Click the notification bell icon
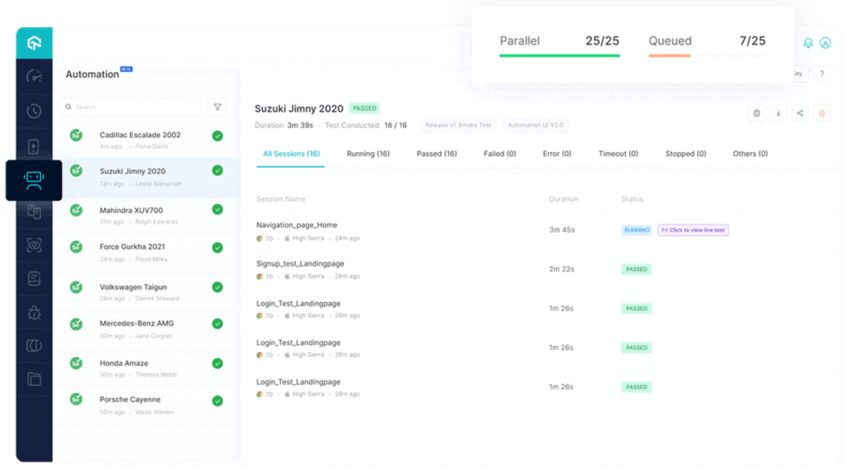 click(x=808, y=43)
